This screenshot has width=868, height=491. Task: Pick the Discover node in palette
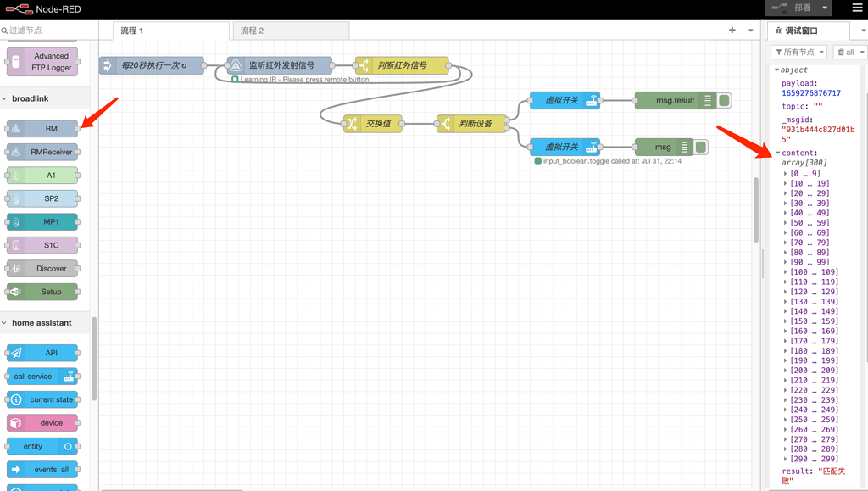point(42,269)
